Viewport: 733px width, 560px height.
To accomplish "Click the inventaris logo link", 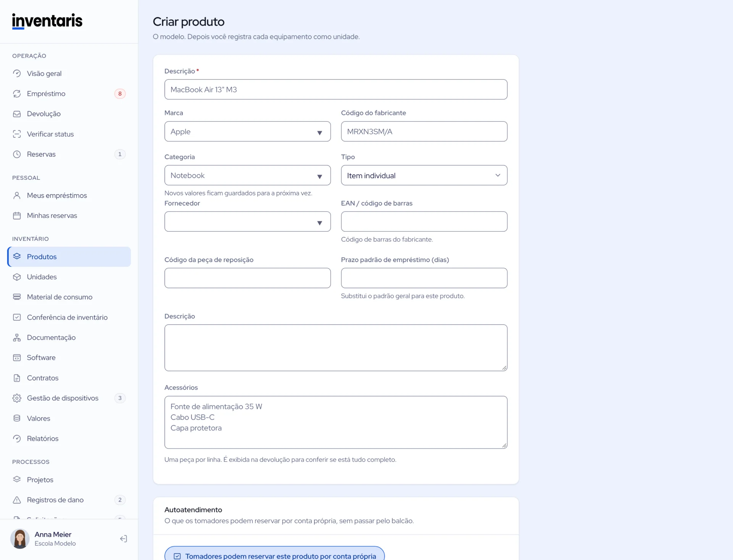I will [47, 21].
